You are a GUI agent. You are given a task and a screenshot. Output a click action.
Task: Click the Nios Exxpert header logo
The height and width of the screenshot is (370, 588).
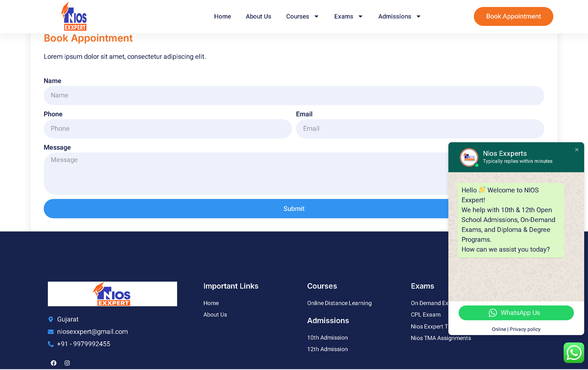(x=74, y=16)
